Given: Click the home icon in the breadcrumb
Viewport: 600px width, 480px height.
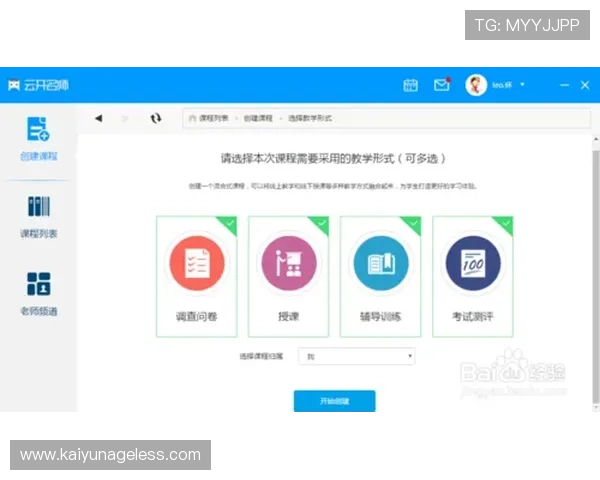Looking at the screenshot, I should tap(192, 118).
